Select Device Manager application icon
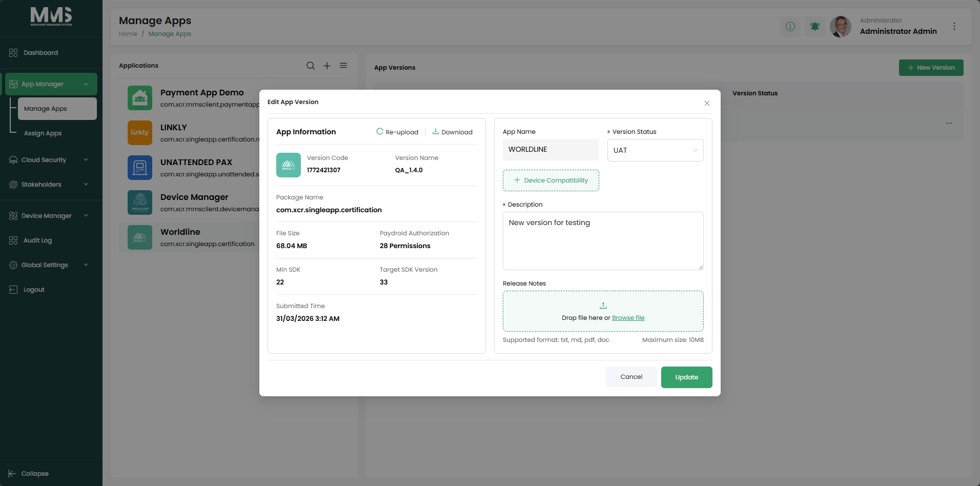Viewport: 980px width, 486px height. [x=140, y=202]
